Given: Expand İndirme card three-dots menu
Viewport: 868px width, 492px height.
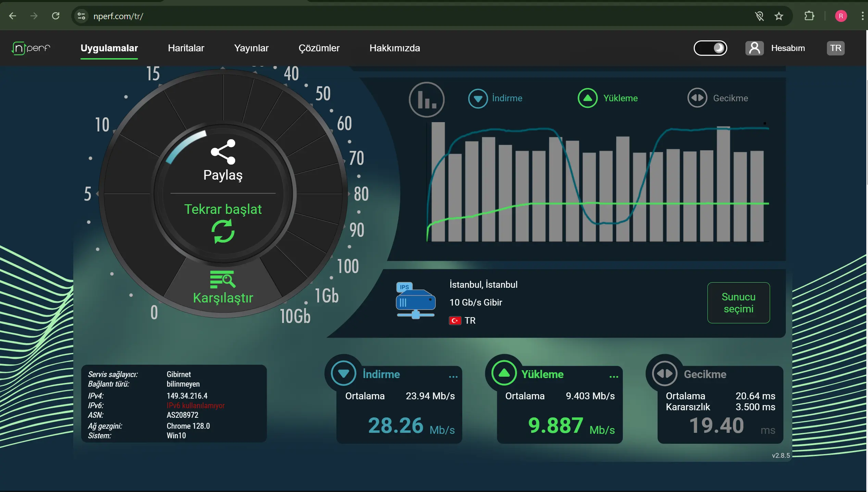Looking at the screenshot, I should point(453,376).
